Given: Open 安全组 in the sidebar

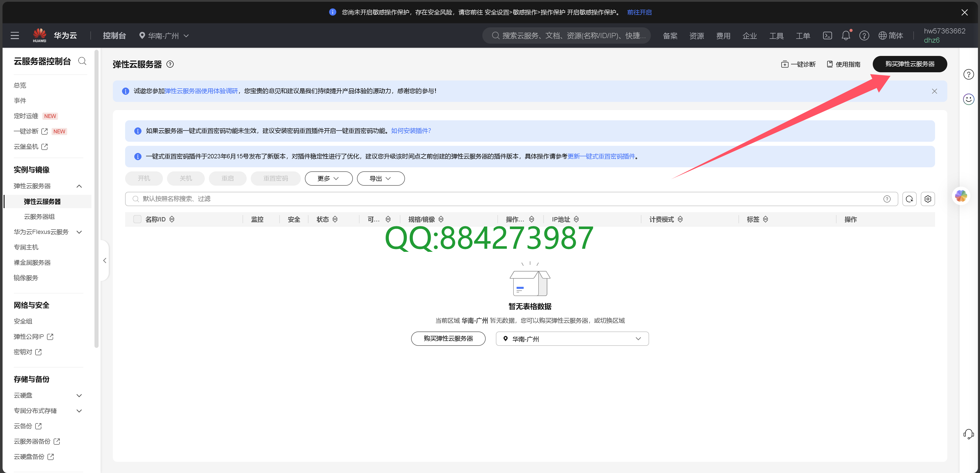Looking at the screenshot, I should pyautogui.click(x=23, y=322).
